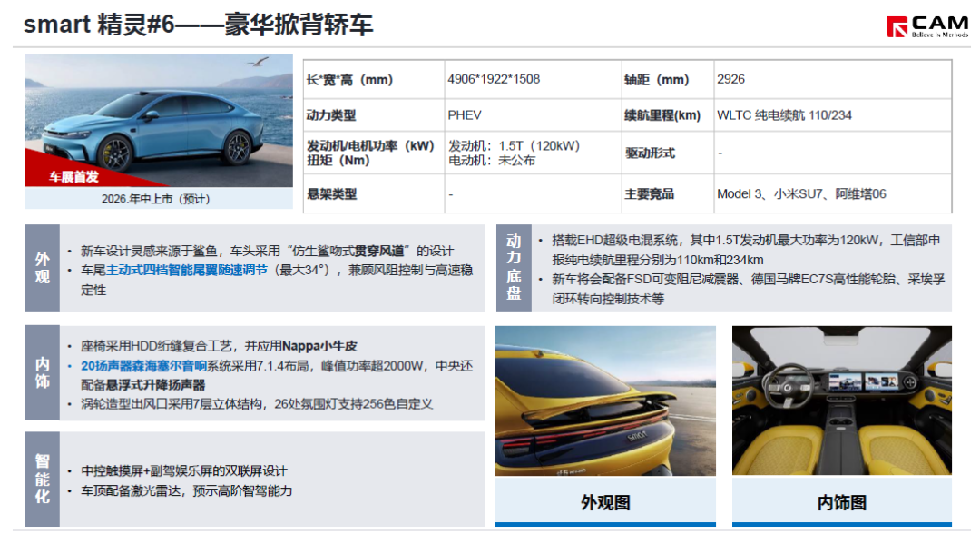
Task: Select the 发动机：1.5T（120kW） text
Action: [x=514, y=145]
